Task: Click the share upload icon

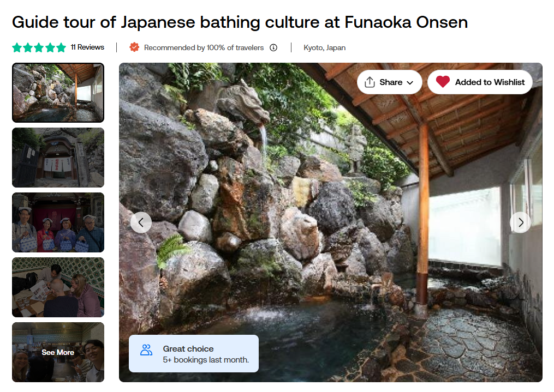Action: tap(370, 82)
